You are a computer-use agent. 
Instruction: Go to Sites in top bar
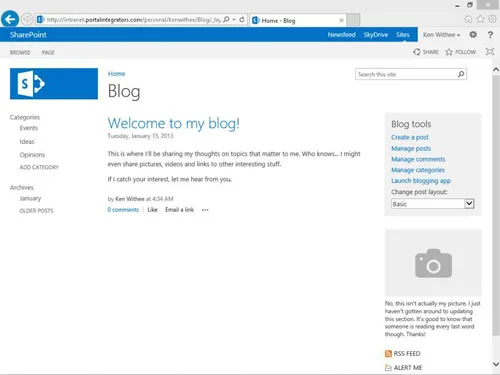pyautogui.click(x=403, y=35)
